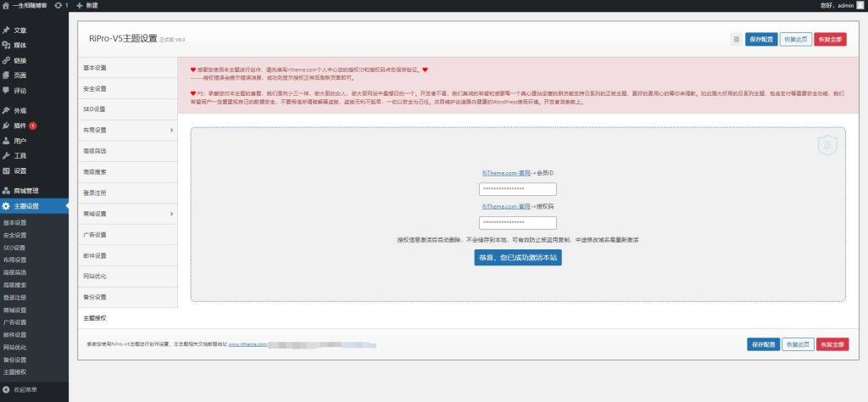Viewport: 868px width, 402px height.
Task: Open the 用户 person icon
Action: 6,141
